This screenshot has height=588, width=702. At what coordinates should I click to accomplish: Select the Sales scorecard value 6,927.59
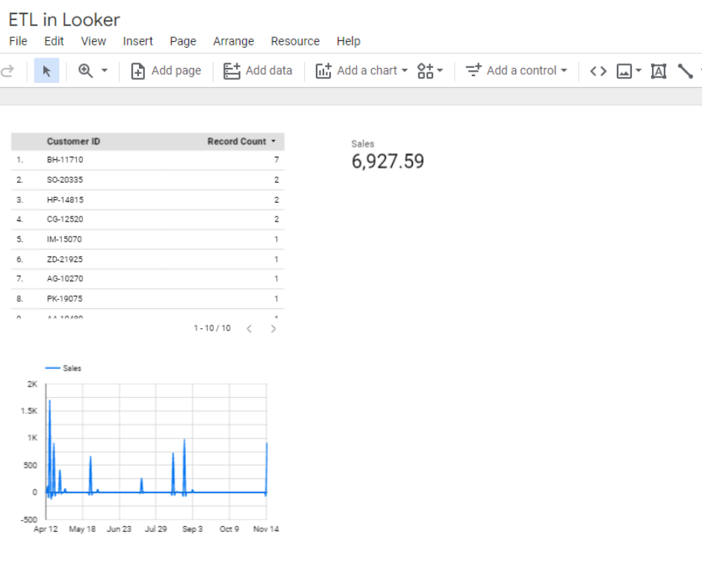(388, 161)
